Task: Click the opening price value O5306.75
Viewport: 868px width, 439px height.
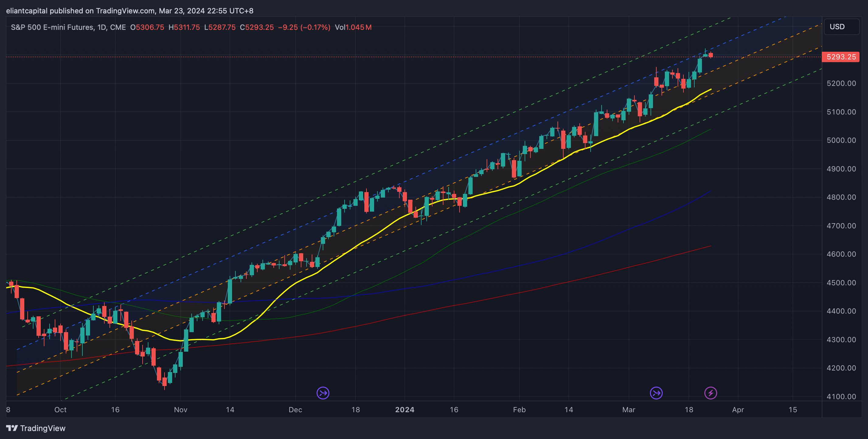Action: point(147,27)
